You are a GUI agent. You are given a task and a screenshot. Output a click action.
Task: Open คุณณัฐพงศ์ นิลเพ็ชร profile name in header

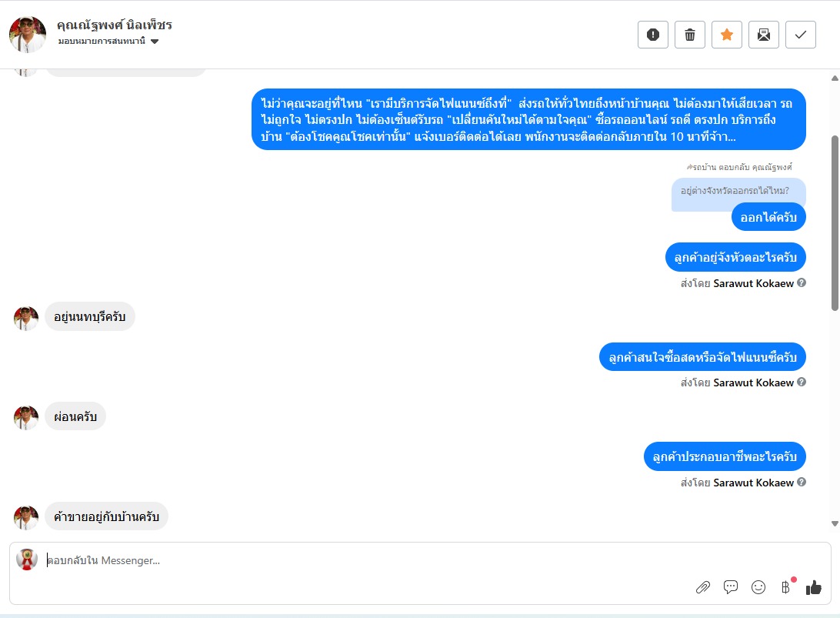(115, 25)
